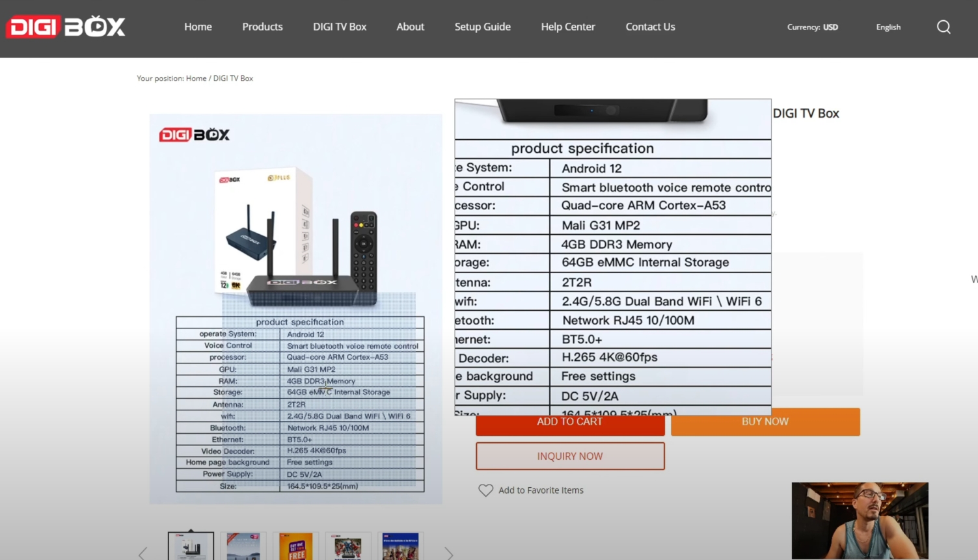Click the DIGI TV Box product title

pos(806,113)
